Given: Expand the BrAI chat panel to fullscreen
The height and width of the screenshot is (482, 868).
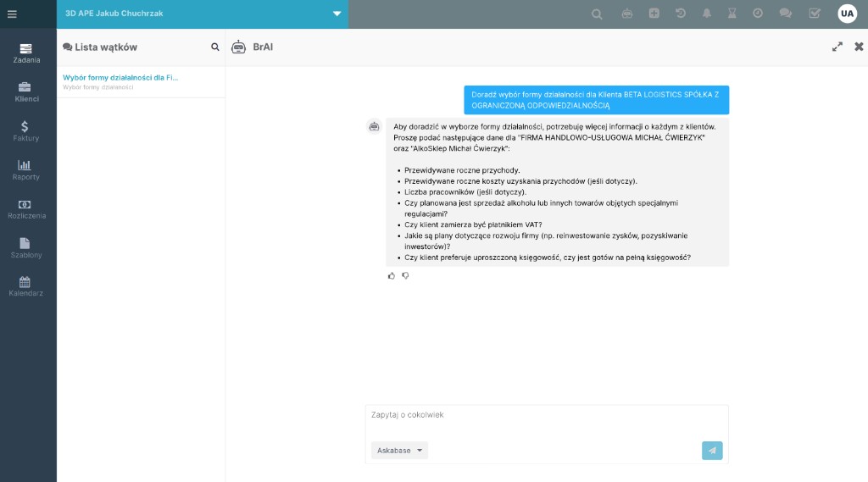Looking at the screenshot, I should click(837, 47).
